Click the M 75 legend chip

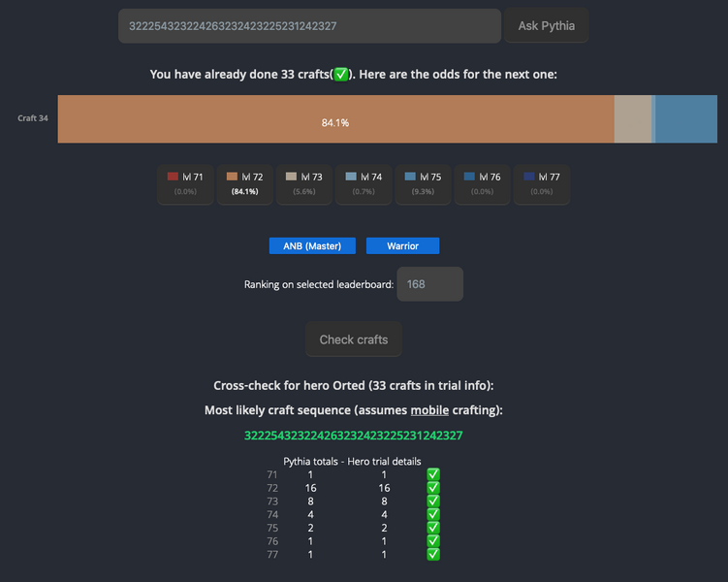[423, 184]
